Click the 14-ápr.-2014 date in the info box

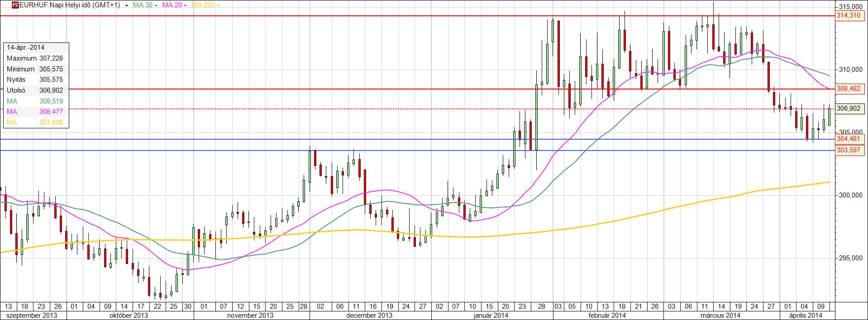coord(26,47)
